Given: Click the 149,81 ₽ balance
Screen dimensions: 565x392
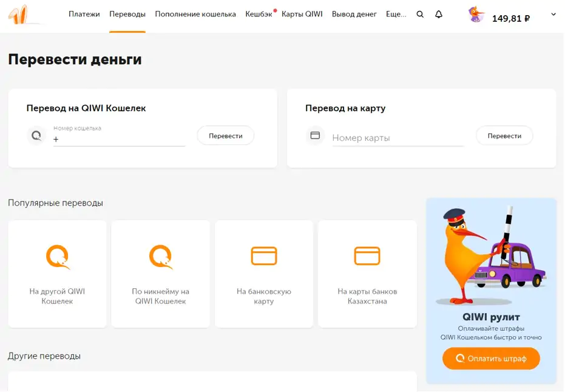Looking at the screenshot, I should (x=511, y=18).
